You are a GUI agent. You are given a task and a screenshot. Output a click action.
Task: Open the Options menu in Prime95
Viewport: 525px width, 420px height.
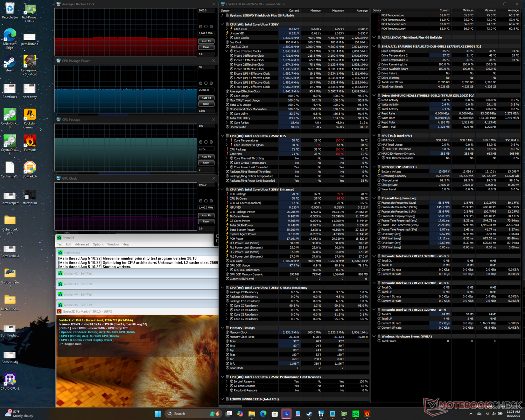[98, 244]
